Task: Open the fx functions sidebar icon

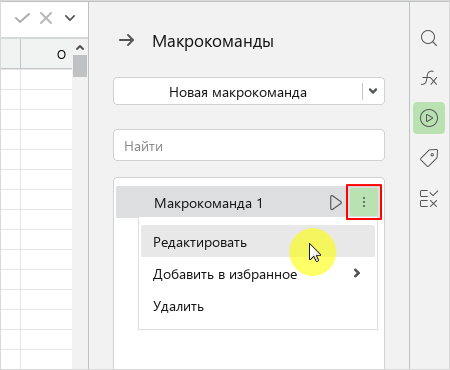Action: tap(429, 78)
